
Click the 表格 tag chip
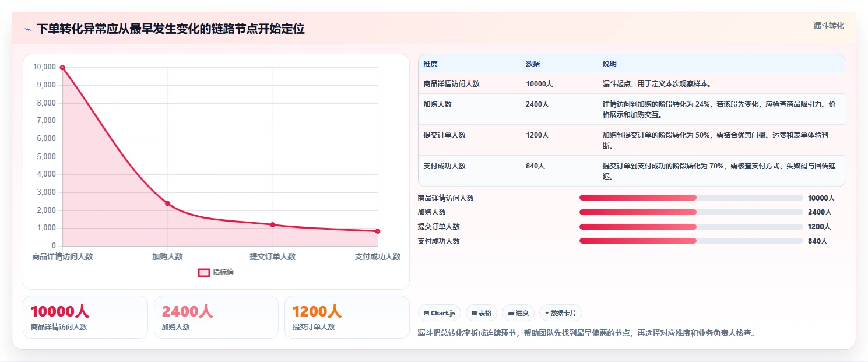(482, 313)
